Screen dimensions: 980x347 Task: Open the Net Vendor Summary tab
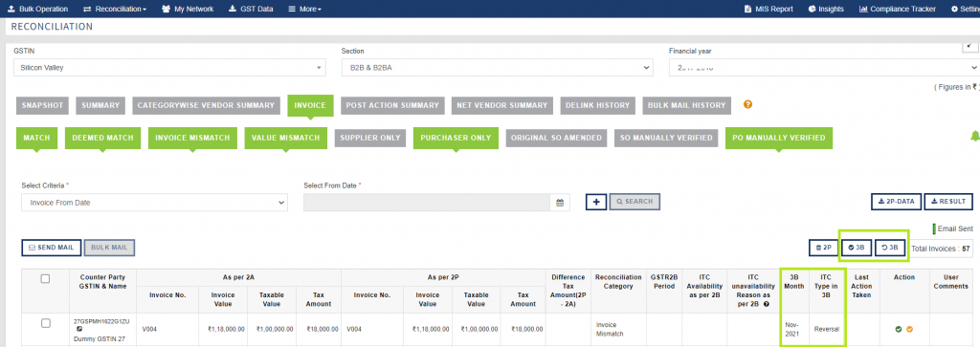pyautogui.click(x=501, y=105)
